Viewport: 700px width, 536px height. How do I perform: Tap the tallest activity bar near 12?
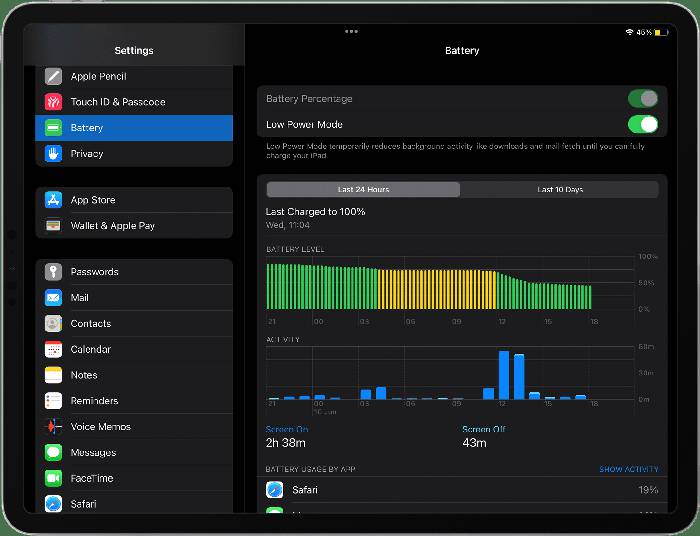(504, 375)
